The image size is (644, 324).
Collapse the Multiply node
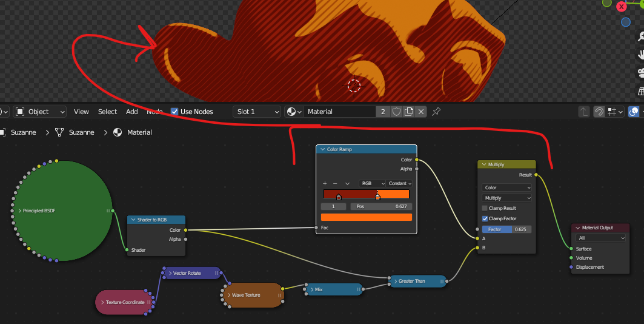[483, 164]
